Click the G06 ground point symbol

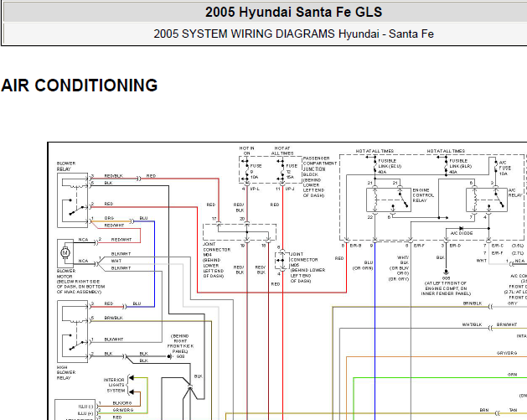click(x=446, y=272)
